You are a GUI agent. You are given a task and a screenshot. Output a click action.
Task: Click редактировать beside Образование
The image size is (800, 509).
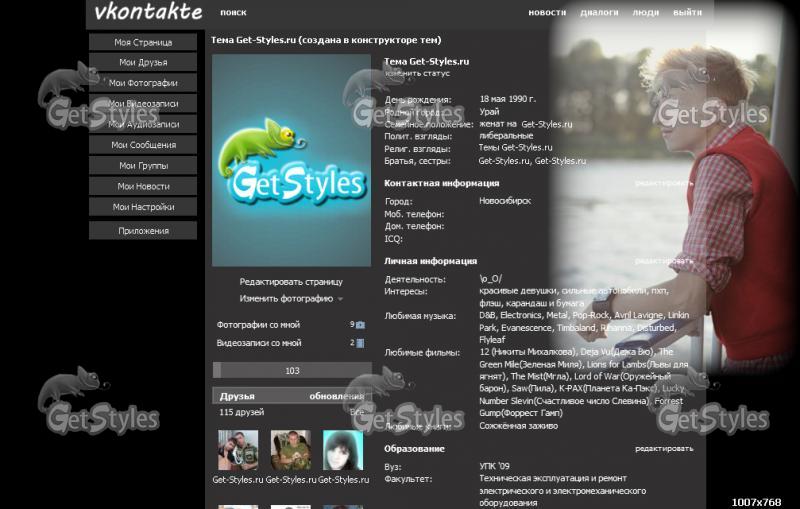[x=664, y=448]
